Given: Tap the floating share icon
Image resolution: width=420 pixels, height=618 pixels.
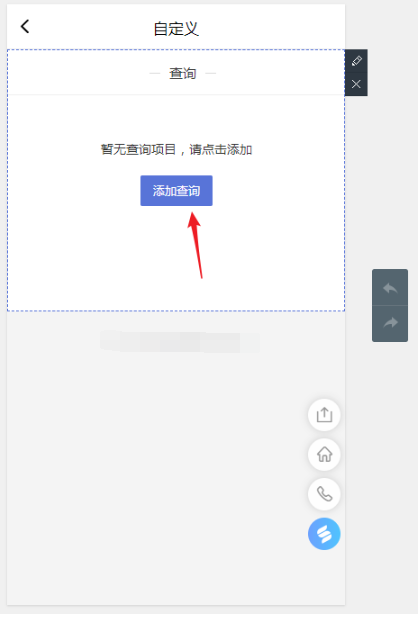Looking at the screenshot, I should 324,415.
